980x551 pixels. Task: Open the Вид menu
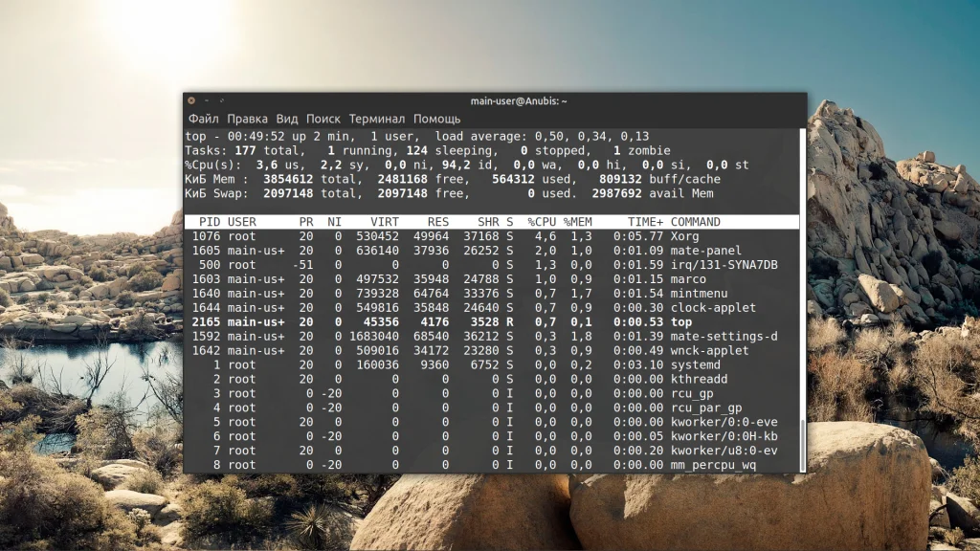coord(287,119)
